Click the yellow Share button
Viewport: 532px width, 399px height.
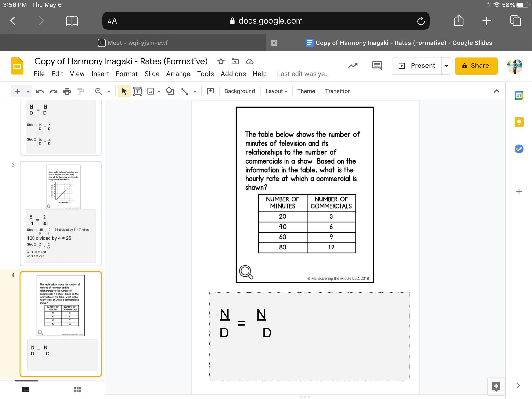pos(476,66)
